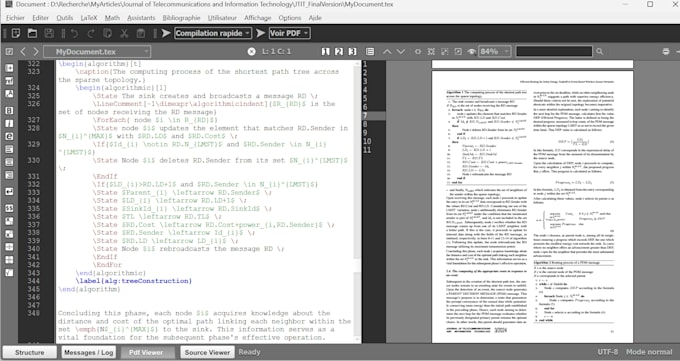
Task: Open the Outils menu
Action: click(65, 18)
